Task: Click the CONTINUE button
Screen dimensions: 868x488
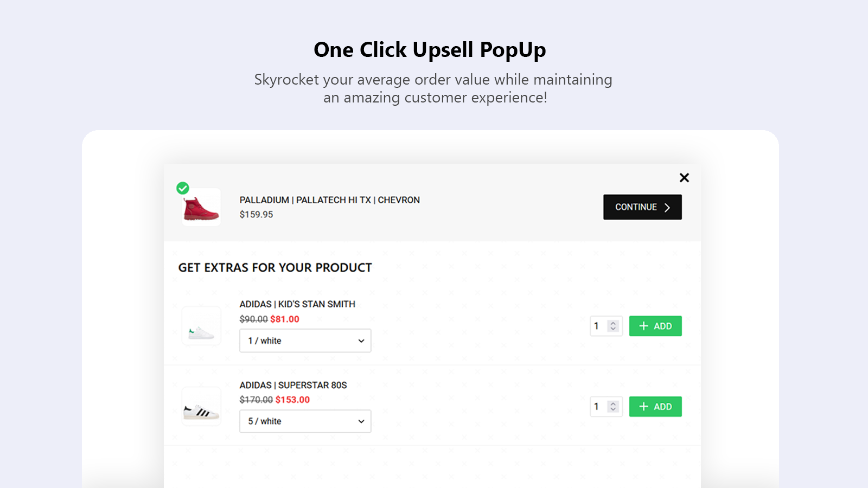Action: pos(642,207)
